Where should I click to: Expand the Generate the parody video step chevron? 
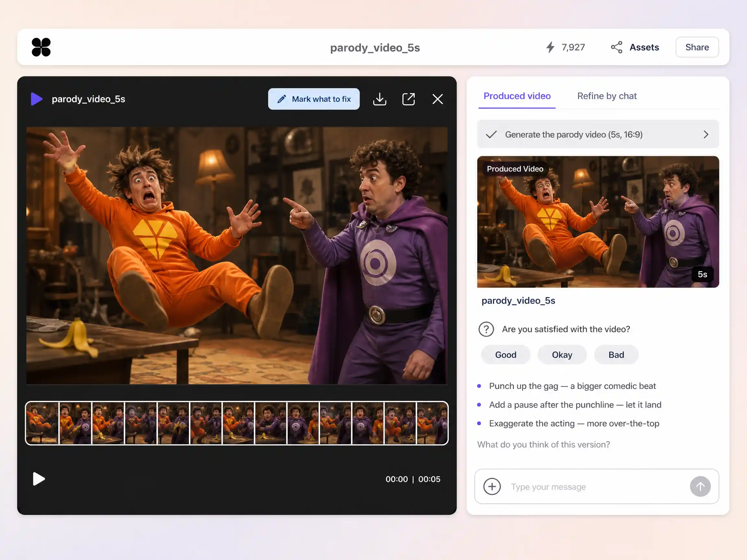point(706,134)
